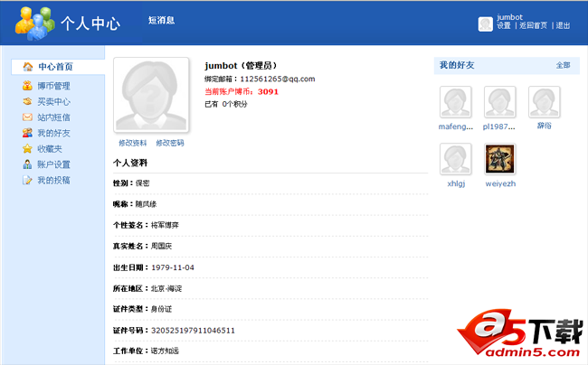Click the user icon for 账户设置

27,164
